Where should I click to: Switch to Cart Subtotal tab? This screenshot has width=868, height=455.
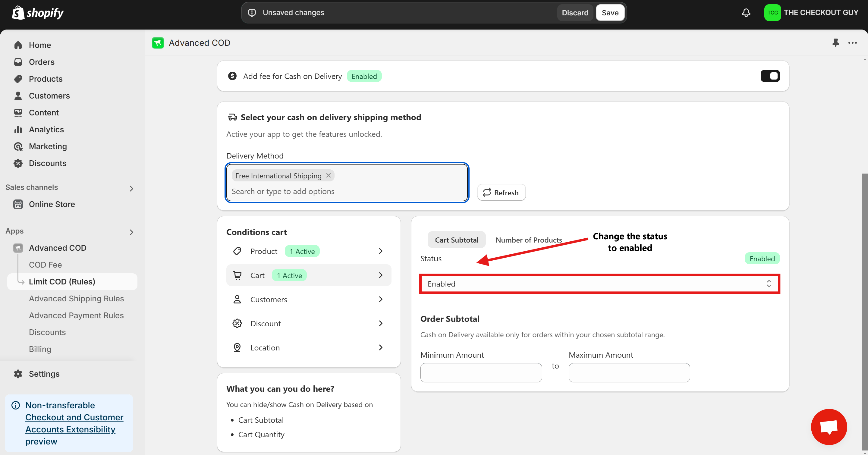click(457, 240)
